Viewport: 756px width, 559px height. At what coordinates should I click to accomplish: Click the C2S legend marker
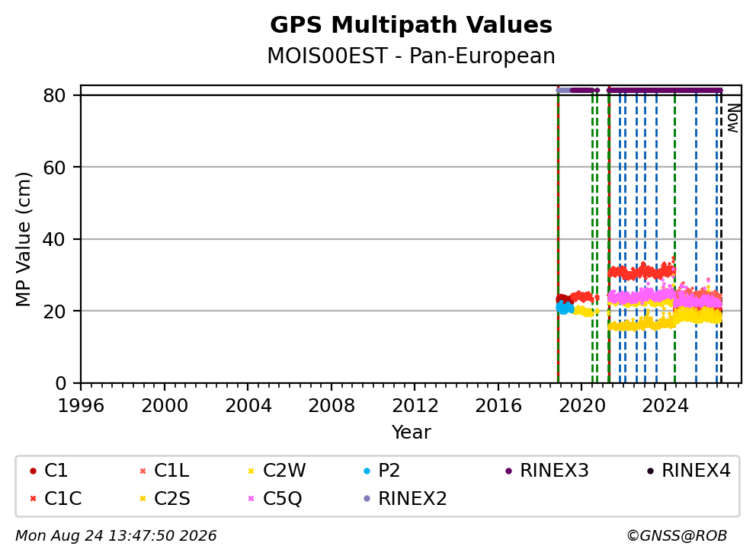143,498
